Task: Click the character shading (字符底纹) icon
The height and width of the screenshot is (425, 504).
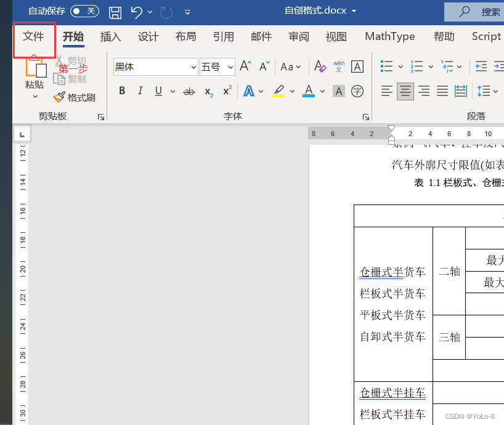Action: click(338, 91)
